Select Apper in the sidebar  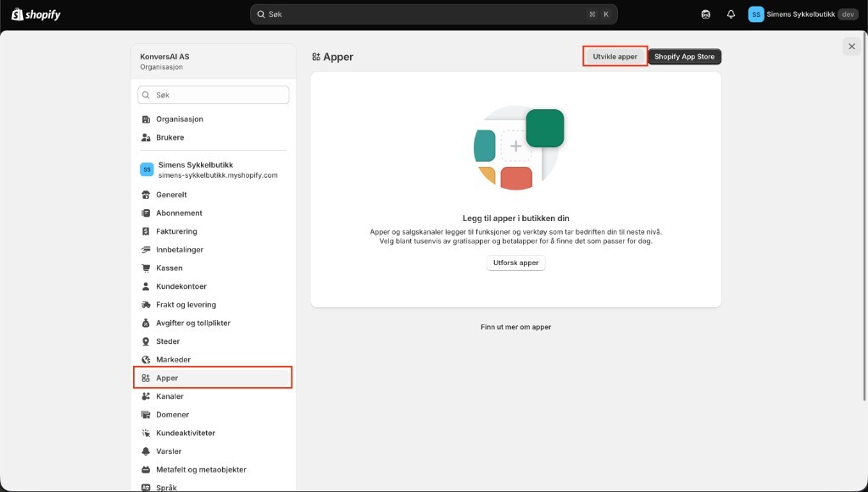(x=213, y=378)
